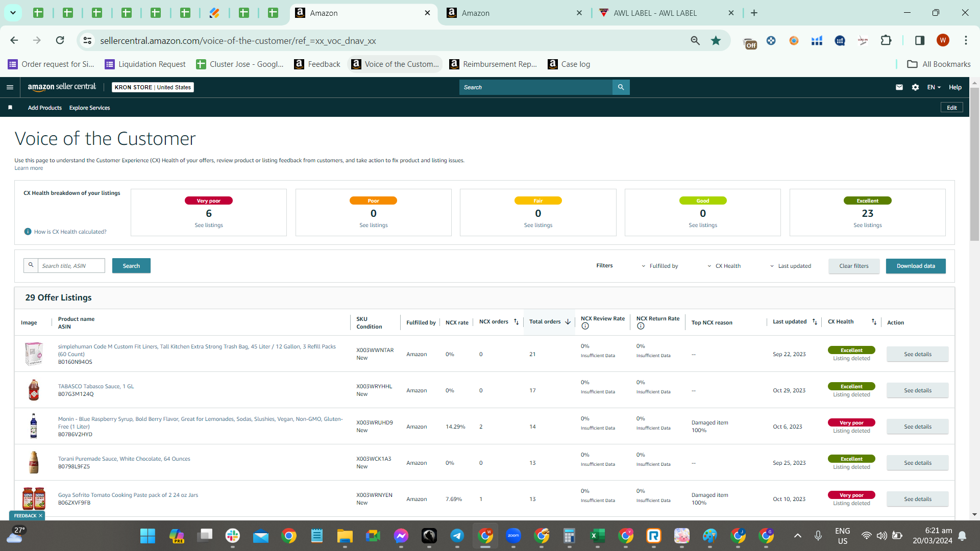The image size is (980, 551).
Task: Open the Goya Sofrito Tomato Cooking Paste listing
Action: pos(128,495)
